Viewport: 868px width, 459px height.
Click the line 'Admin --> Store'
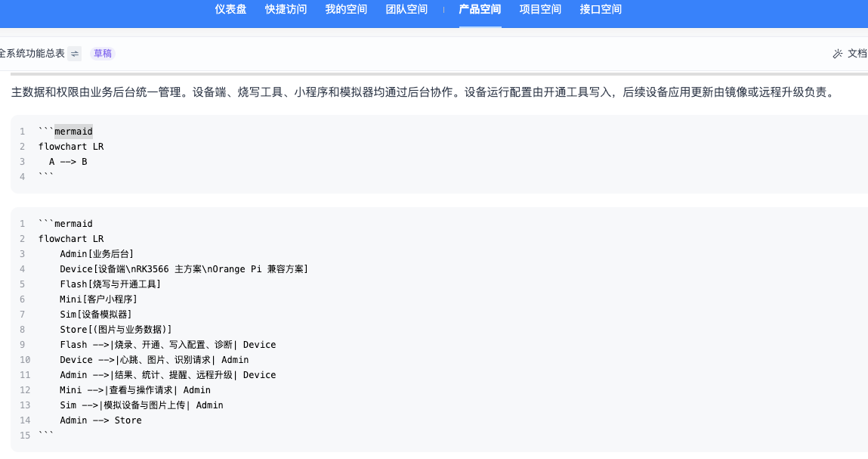tap(100, 420)
